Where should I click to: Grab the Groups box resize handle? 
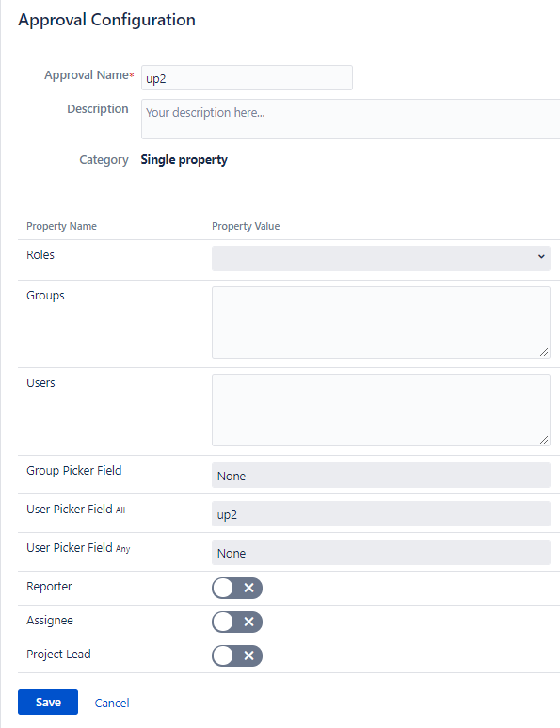tap(544, 352)
